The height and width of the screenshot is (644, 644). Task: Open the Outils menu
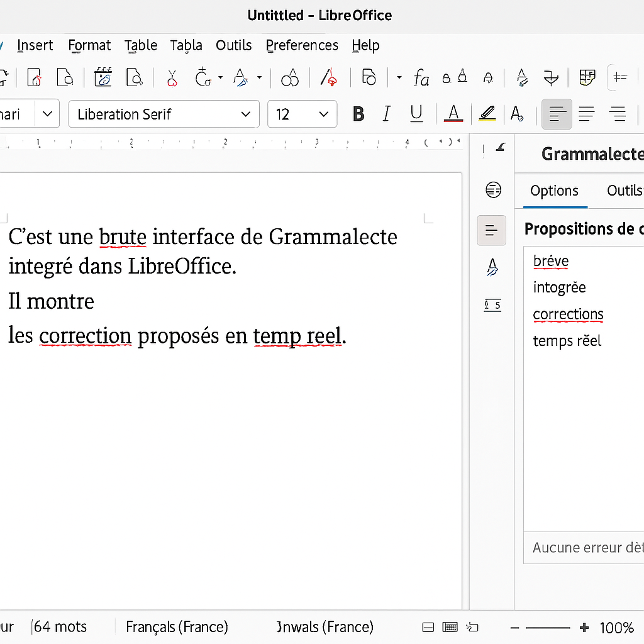[x=234, y=45]
